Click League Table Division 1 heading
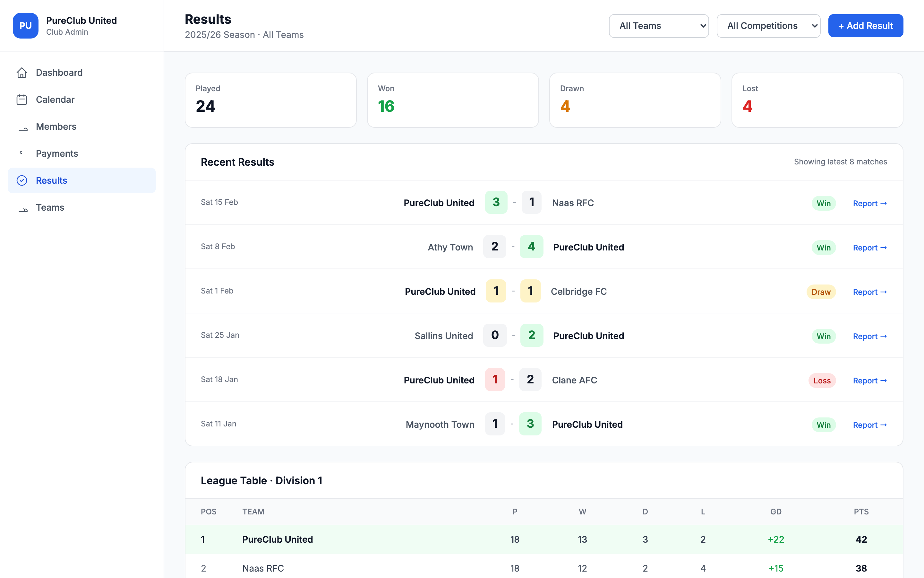924x578 pixels. coord(261,480)
